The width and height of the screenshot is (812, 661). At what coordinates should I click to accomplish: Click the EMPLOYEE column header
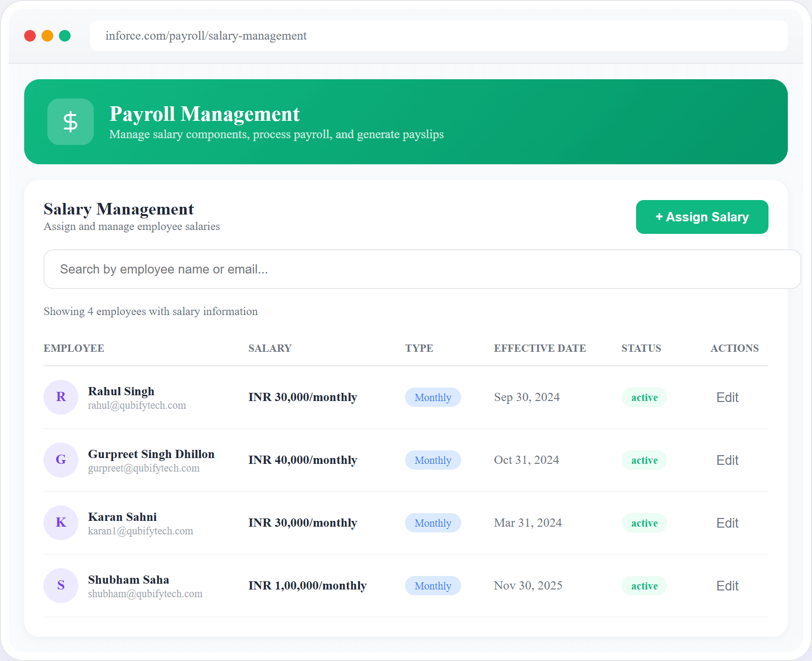(x=74, y=348)
